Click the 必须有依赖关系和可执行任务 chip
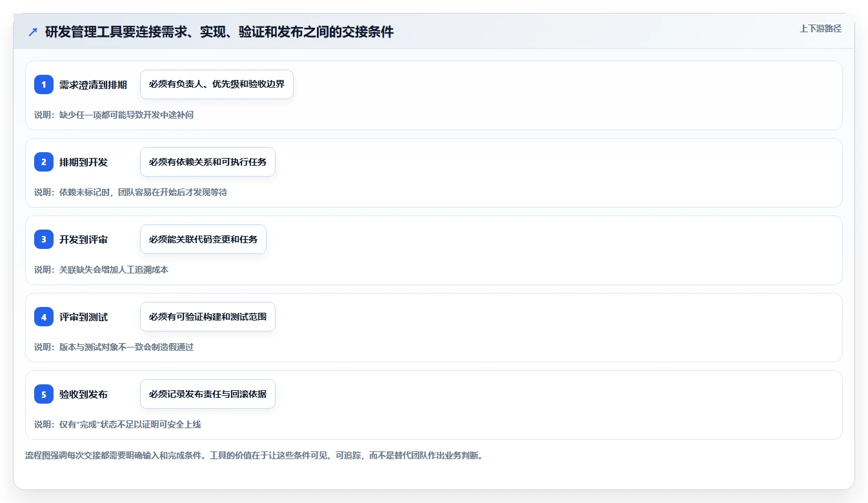 [x=208, y=162]
